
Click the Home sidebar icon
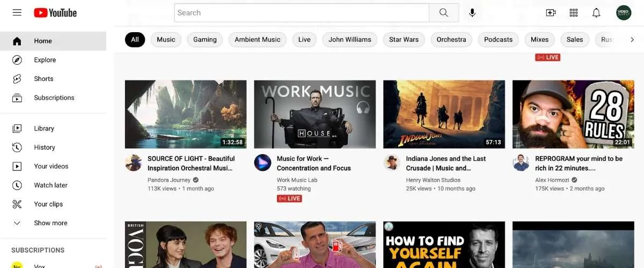[17, 41]
